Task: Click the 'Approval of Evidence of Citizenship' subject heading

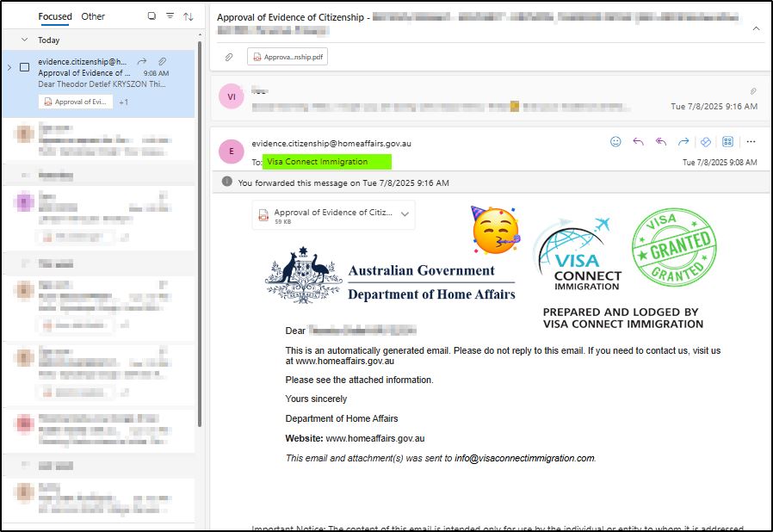Action: 290,17
